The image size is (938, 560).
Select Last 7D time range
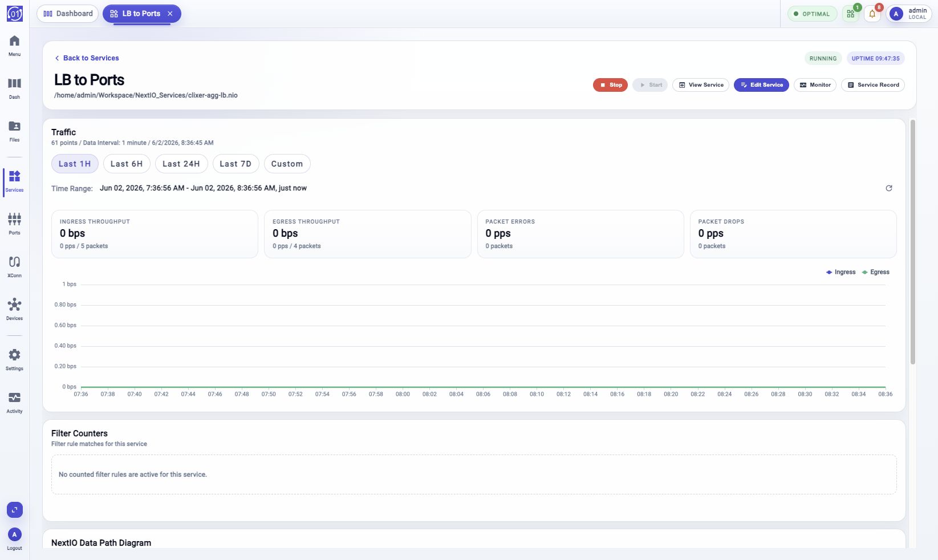(235, 164)
